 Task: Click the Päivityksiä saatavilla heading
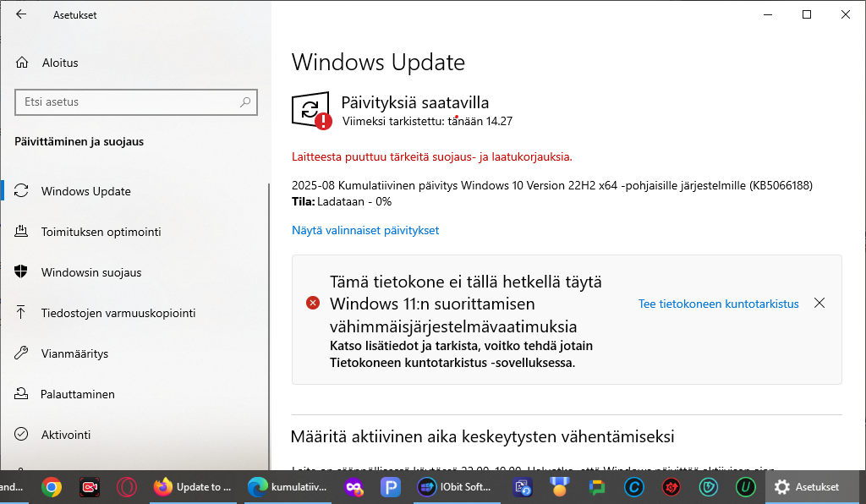414,102
